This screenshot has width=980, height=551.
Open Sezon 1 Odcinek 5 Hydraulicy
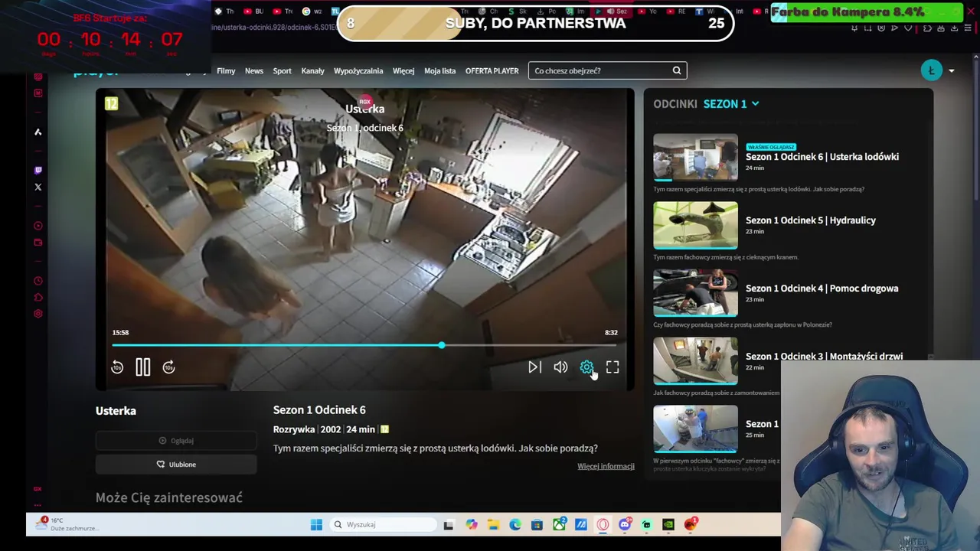tap(811, 220)
